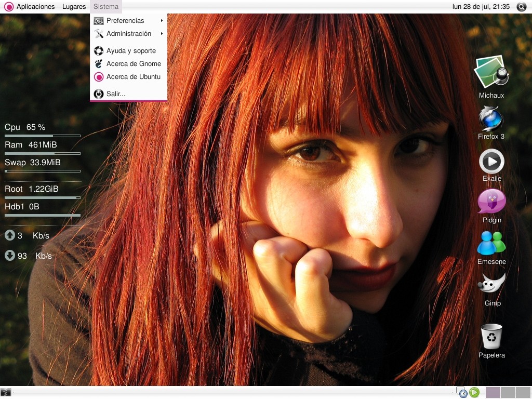Click the download speed arrow icon
Image resolution: width=532 pixels, height=399 pixels.
10,255
